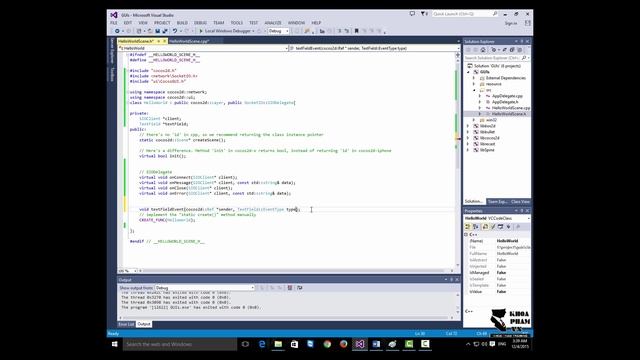The height and width of the screenshot is (360, 640).
Task: Select HelloWorldScene.cpp in Solution Explorer
Action: pos(511,108)
